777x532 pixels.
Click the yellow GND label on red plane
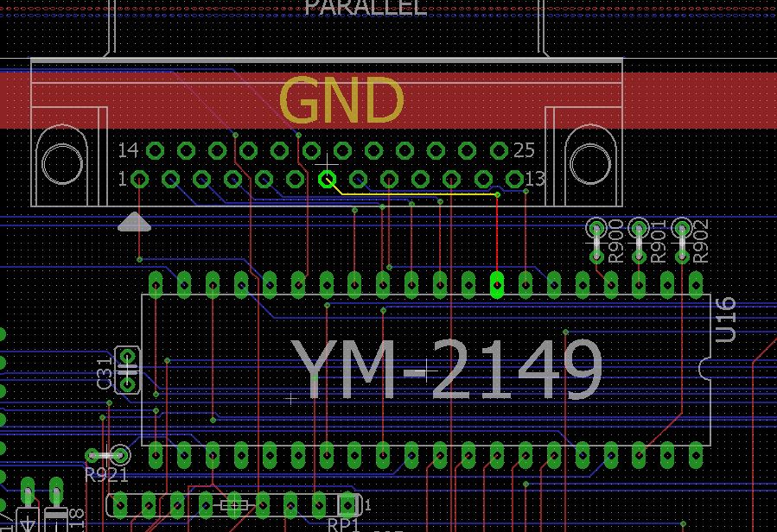341,100
